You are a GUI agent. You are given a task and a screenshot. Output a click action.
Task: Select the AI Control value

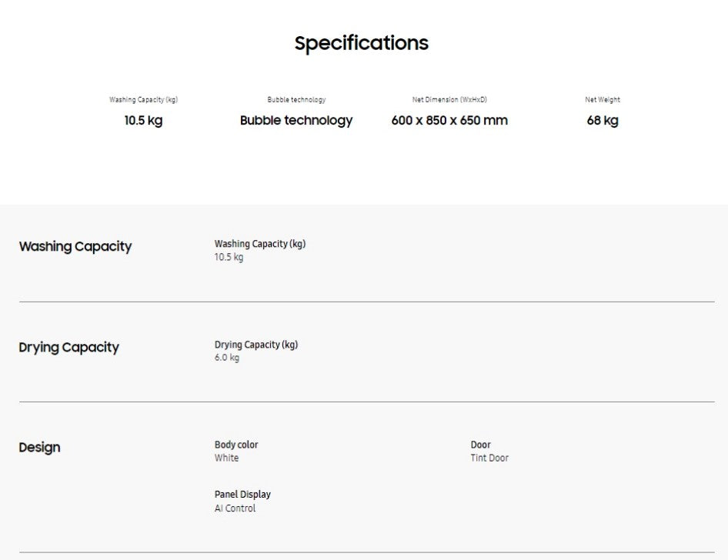(235, 508)
